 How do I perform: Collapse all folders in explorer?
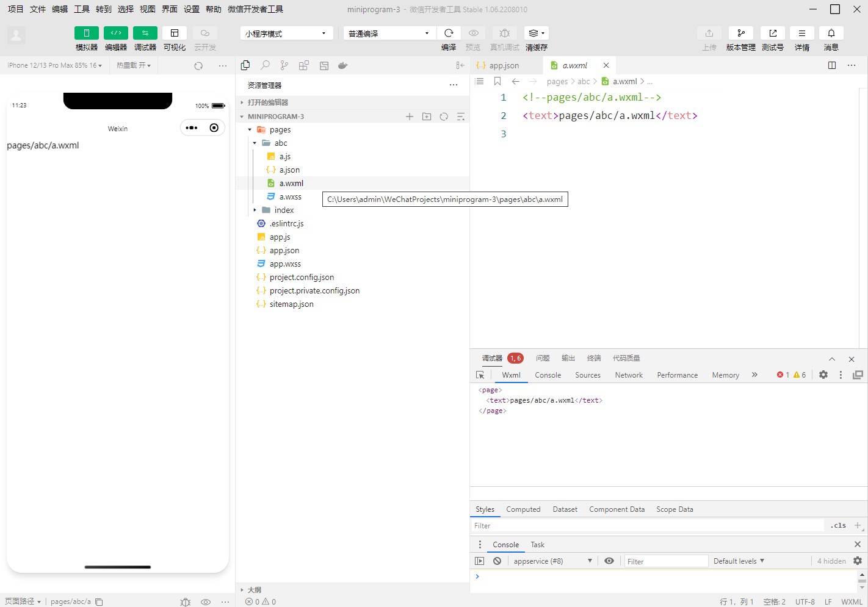(x=461, y=117)
